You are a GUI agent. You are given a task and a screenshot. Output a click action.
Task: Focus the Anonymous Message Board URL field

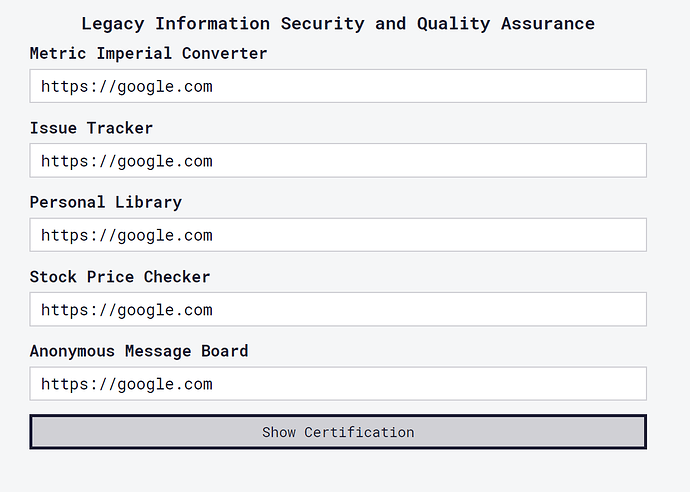tap(338, 383)
